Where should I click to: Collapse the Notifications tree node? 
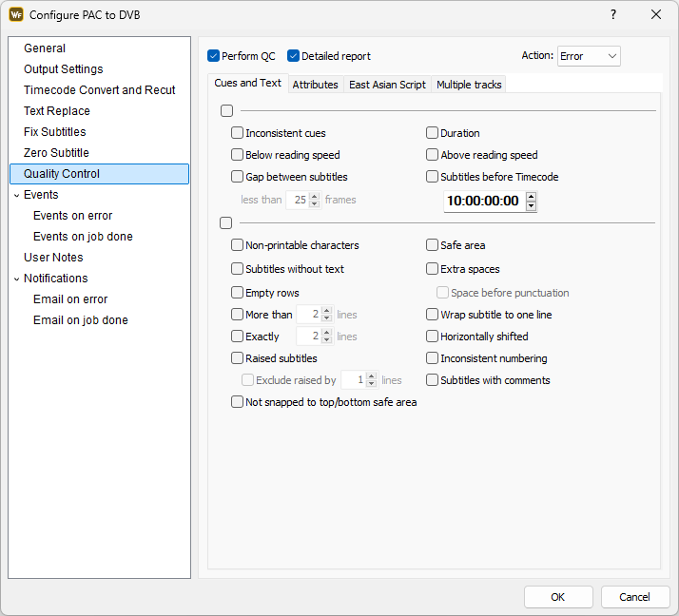tap(16, 279)
